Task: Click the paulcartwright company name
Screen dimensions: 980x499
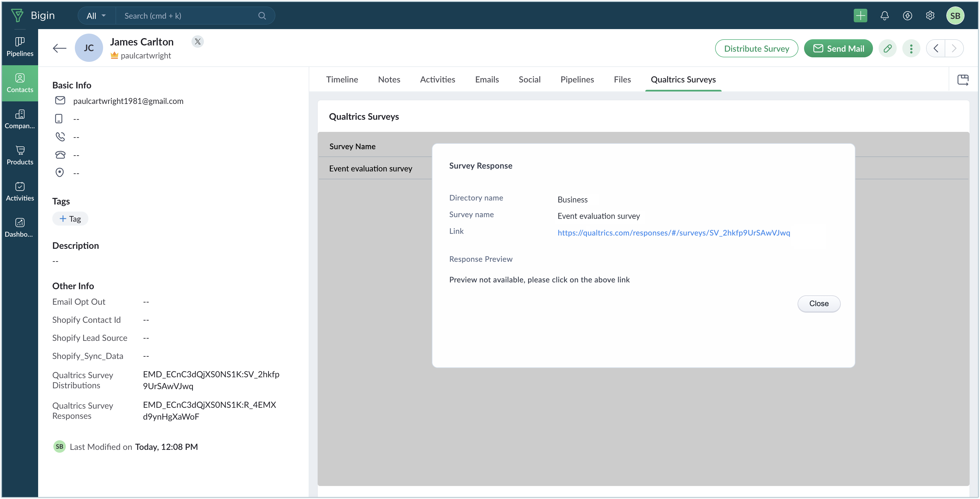Action: pos(146,56)
